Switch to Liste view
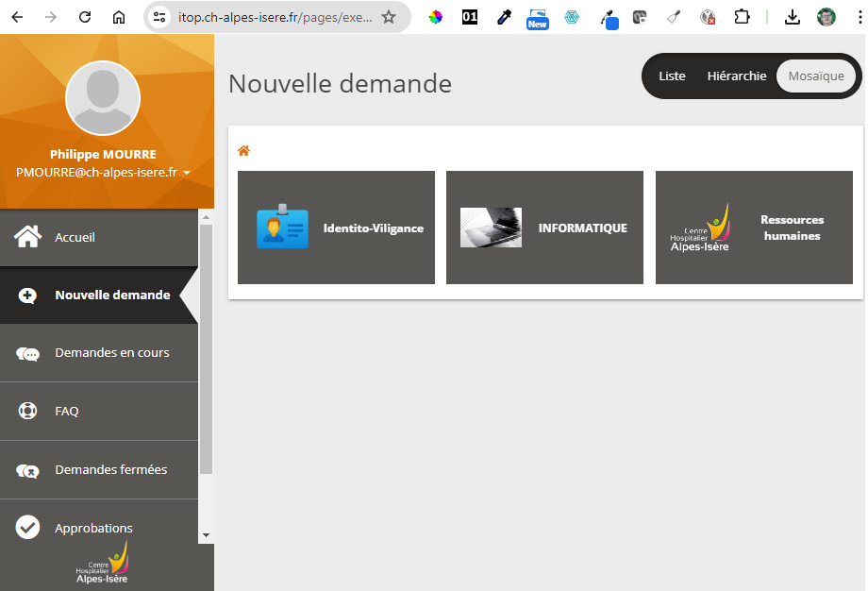Viewport: 868px width, 591px height. click(x=672, y=76)
